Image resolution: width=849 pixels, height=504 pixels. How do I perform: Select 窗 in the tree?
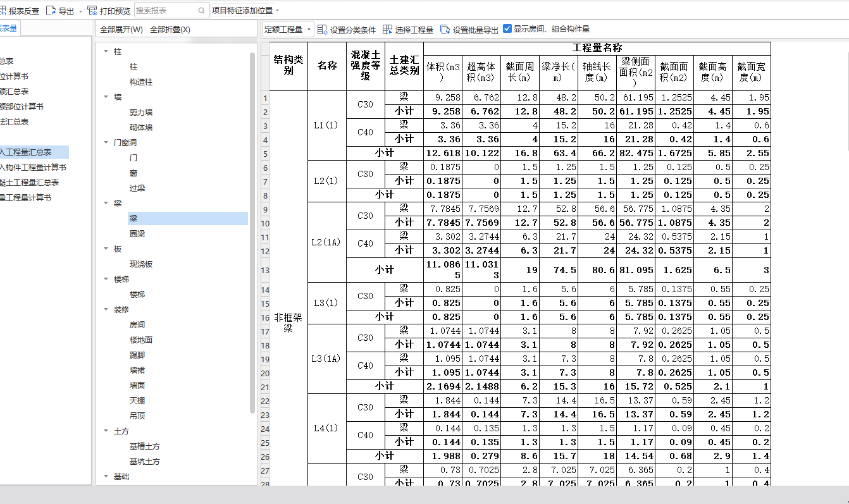(133, 173)
